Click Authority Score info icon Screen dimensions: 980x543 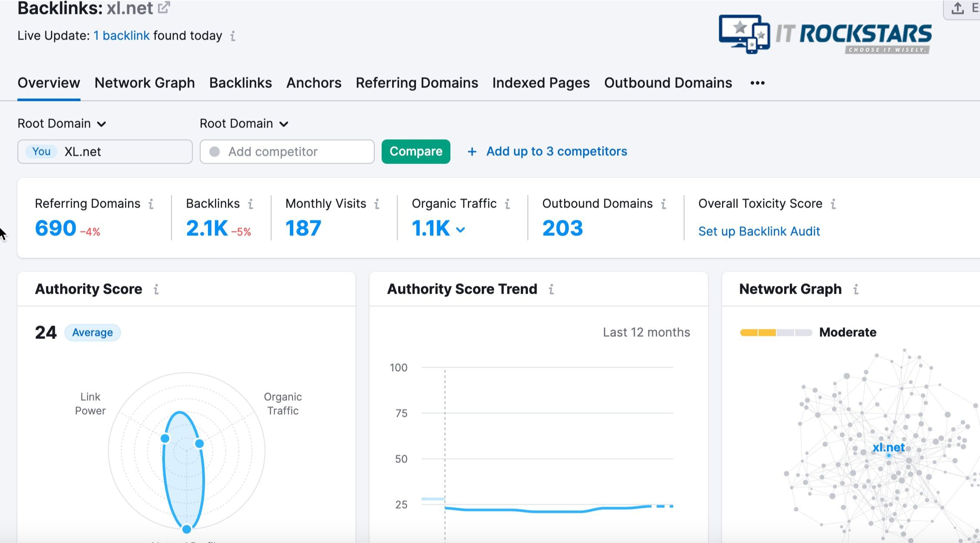[x=156, y=289]
